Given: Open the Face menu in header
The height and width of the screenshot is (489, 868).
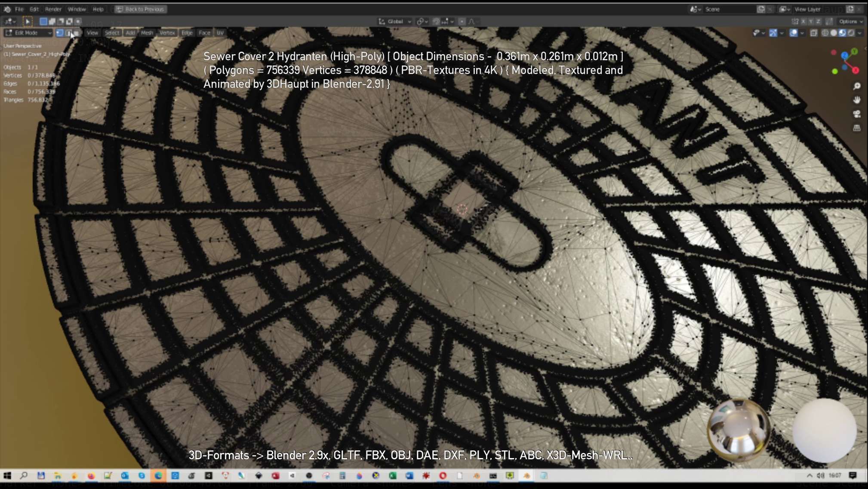Looking at the screenshot, I should point(204,33).
